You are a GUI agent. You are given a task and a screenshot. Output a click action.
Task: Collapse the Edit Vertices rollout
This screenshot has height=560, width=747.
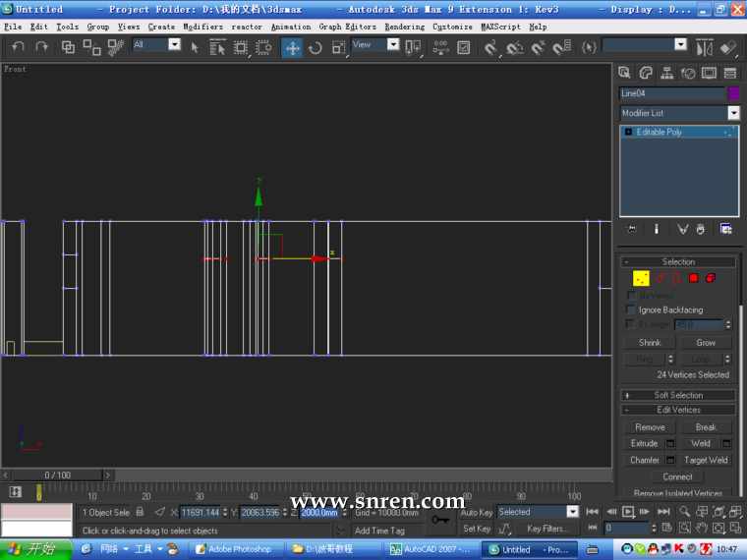pyautogui.click(x=678, y=410)
